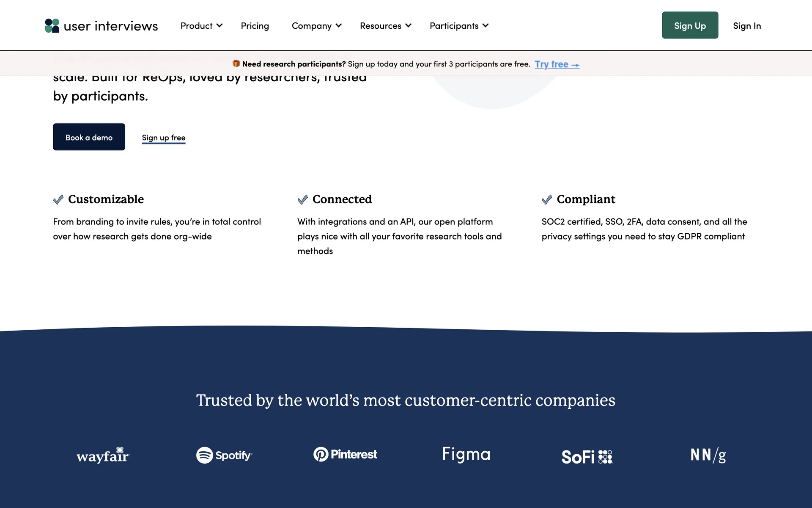The image size is (812, 508).
Task: Click the checkmark beside Compliant
Action: 547,199
